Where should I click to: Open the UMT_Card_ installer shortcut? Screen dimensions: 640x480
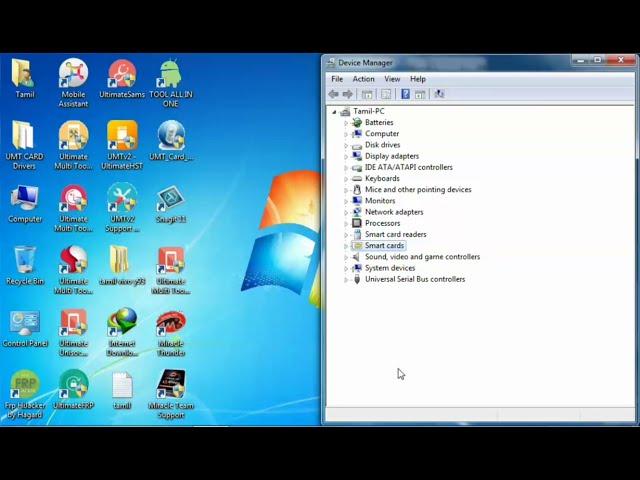point(171,141)
